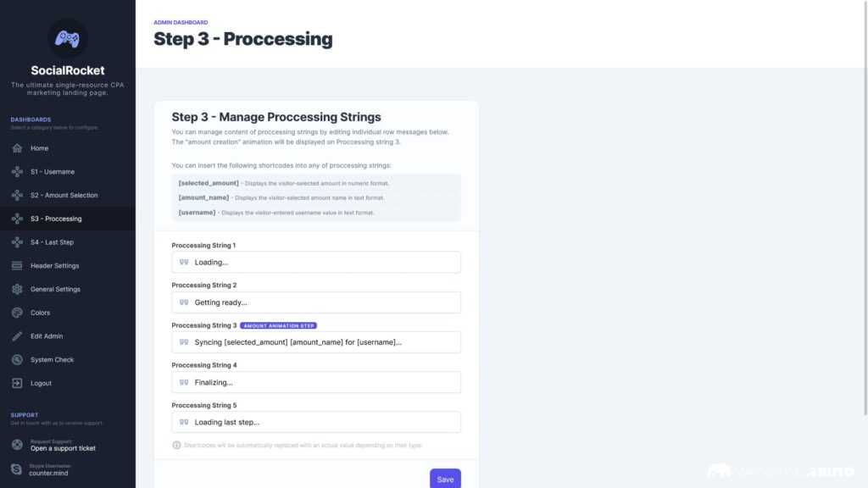Click the General Settings gear icon
The width and height of the screenshot is (868, 488).
click(x=17, y=289)
